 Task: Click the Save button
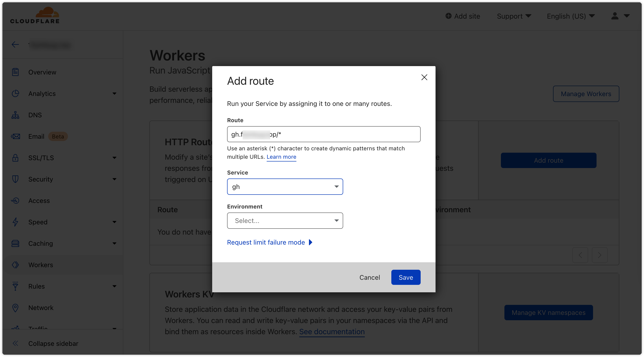(x=406, y=277)
